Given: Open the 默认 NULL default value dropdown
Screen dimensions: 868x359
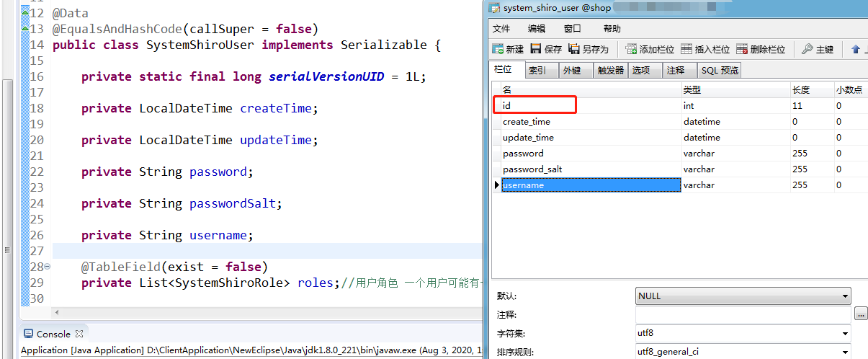Looking at the screenshot, I should tap(845, 296).
